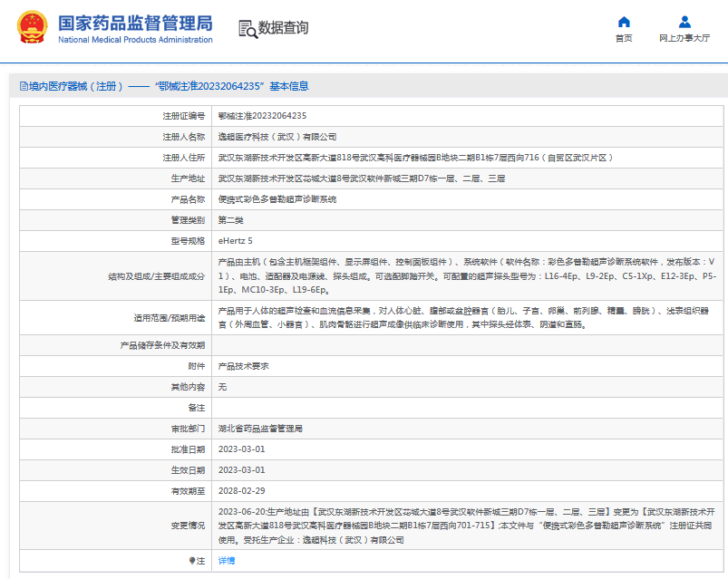Screen dimensions: 728x579
Task: Select product name 便携式彩色多普勒超声诊断系统
Action: tap(277, 199)
